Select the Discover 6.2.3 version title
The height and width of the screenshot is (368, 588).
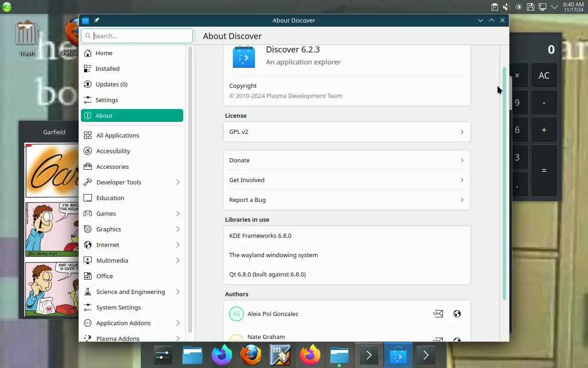(x=293, y=49)
